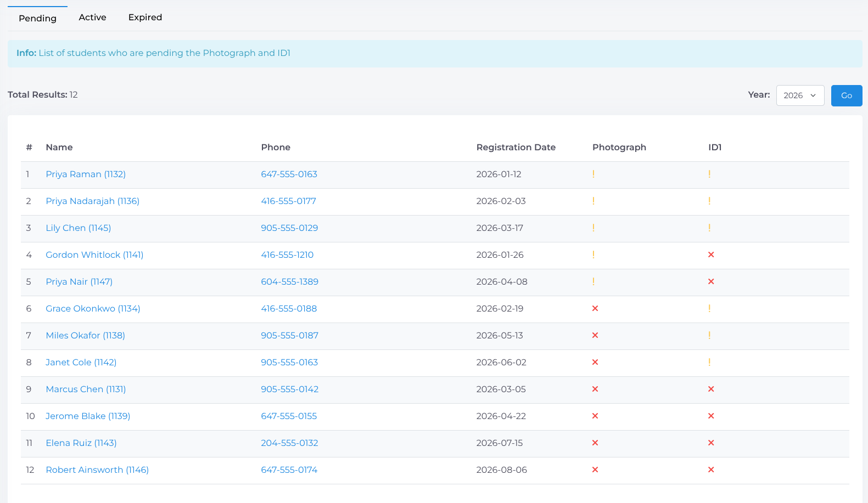Call phone number 905-555-0129
The height and width of the screenshot is (503, 868).
(x=289, y=228)
